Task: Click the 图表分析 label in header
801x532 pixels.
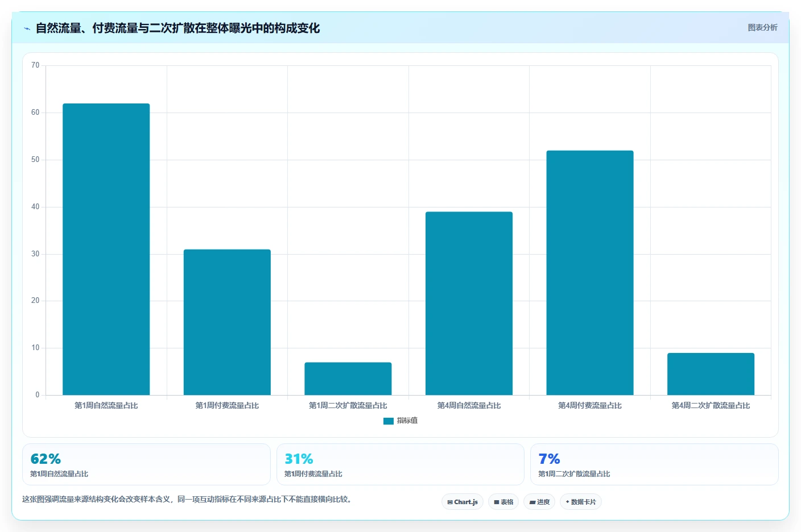Action: point(762,27)
